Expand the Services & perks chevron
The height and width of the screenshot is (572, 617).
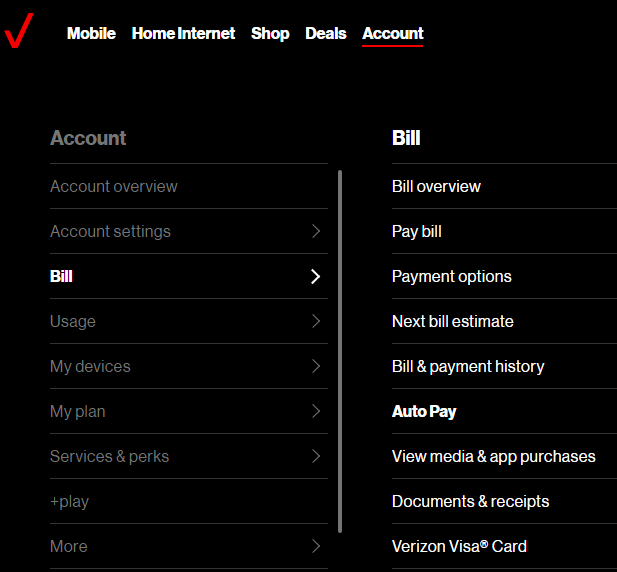click(316, 456)
